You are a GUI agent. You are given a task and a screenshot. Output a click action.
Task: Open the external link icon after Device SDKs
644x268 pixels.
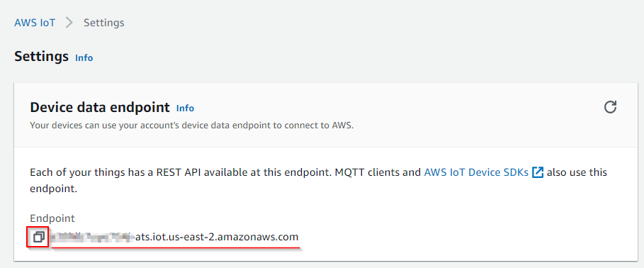tap(538, 172)
